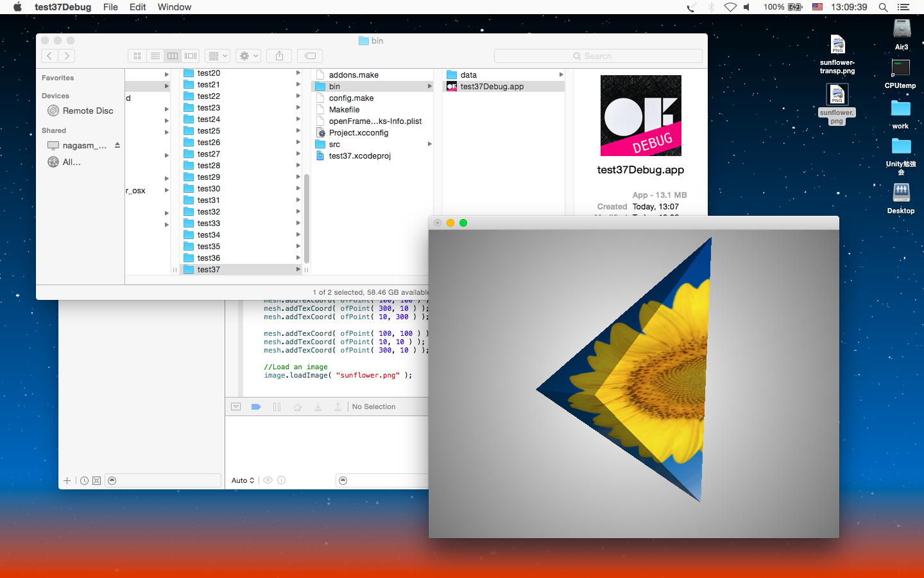
Task: Click the Finder Search field
Action: 598,56
